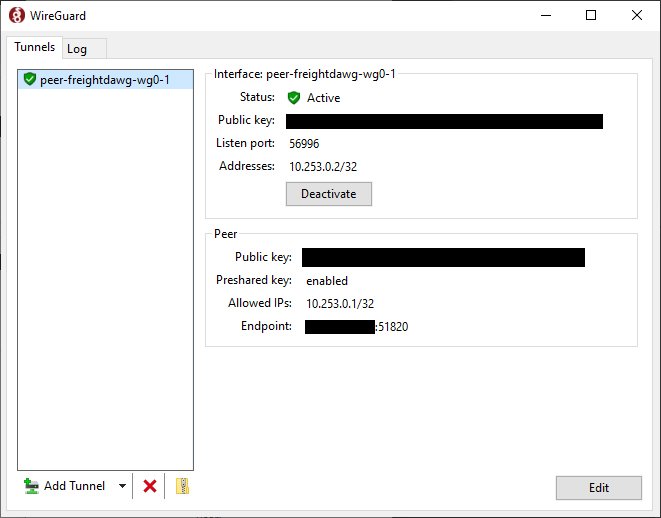
Task: Click the Allowed IPs value 10.253.0.1/32
Action: tap(340, 304)
